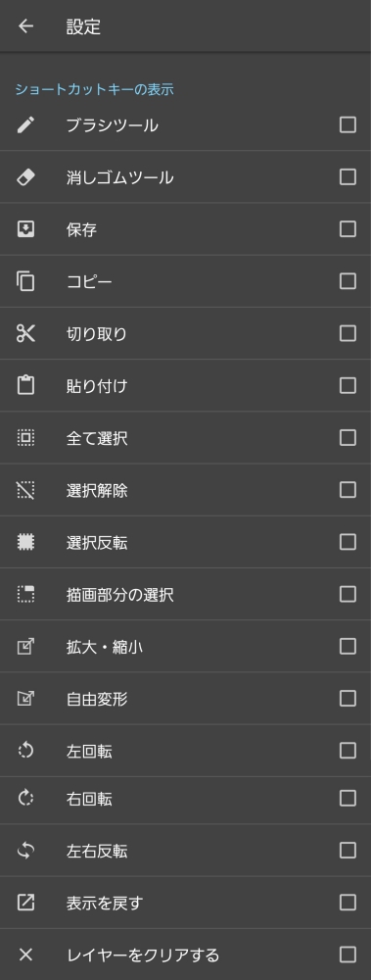Click the rotate-left icon beside 左回転

pos(25,750)
